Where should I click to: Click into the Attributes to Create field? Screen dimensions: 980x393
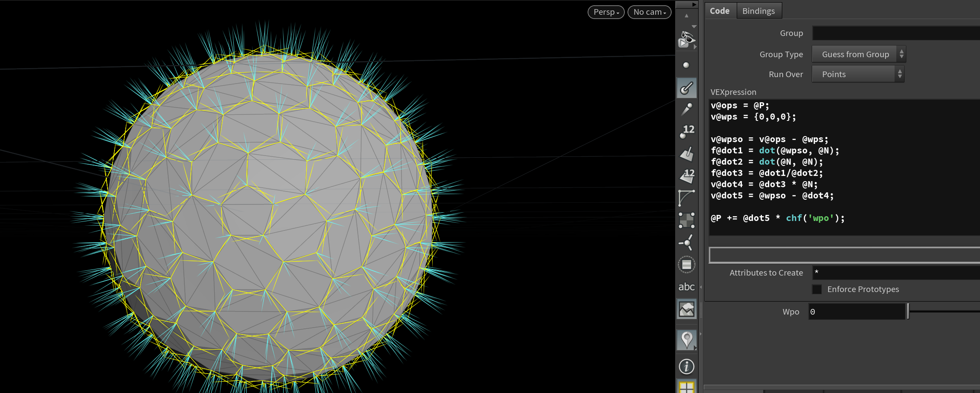pos(896,273)
